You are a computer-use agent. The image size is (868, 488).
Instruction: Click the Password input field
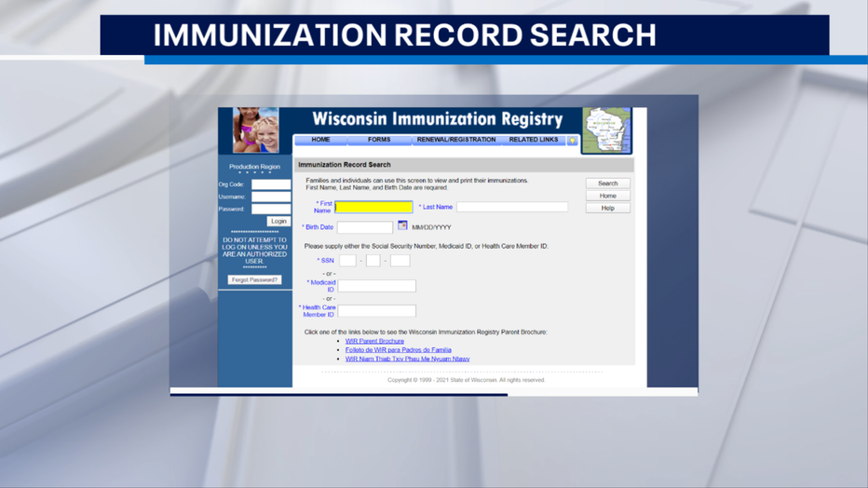(271, 209)
